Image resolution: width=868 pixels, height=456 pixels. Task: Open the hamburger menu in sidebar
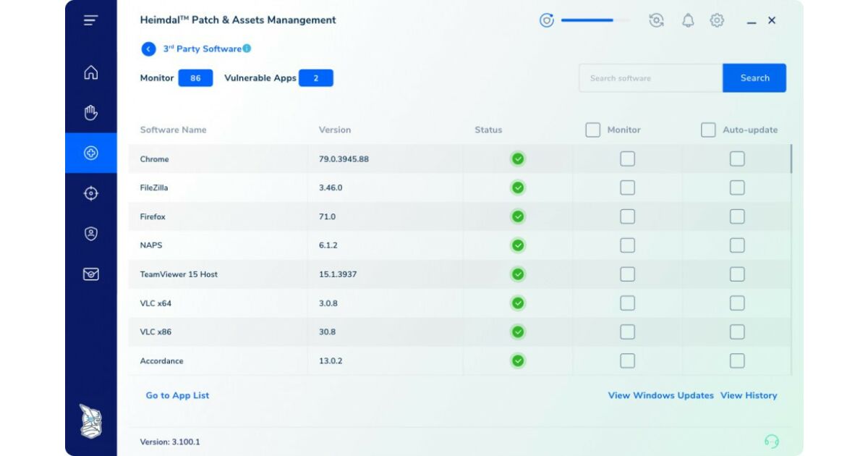90,20
